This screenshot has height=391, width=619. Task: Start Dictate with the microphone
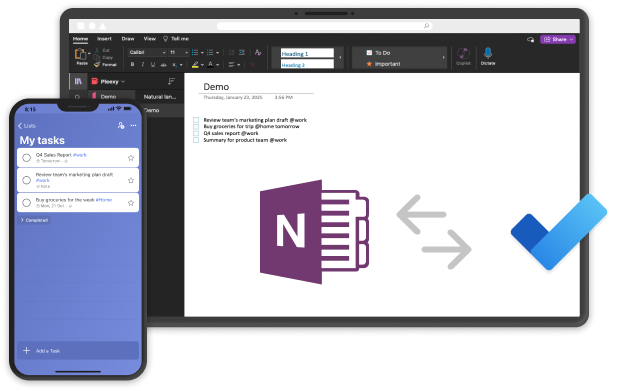tap(488, 56)
